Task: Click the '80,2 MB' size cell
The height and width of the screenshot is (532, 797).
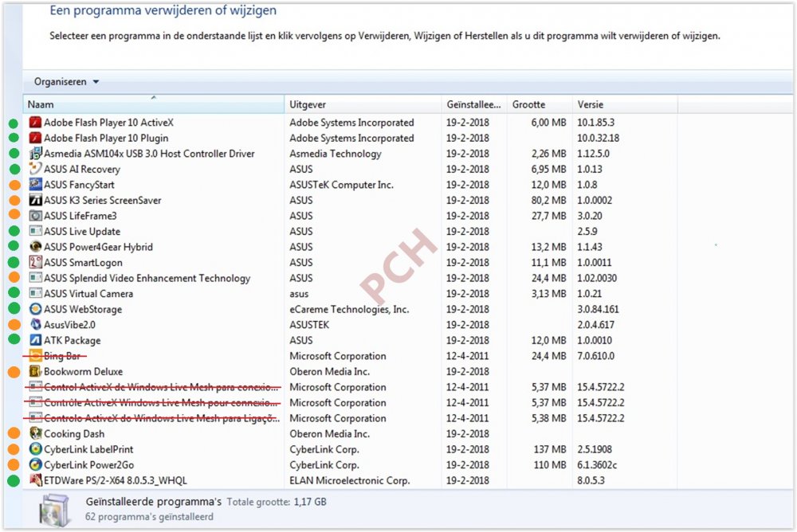Action: [x=548, y=200]
